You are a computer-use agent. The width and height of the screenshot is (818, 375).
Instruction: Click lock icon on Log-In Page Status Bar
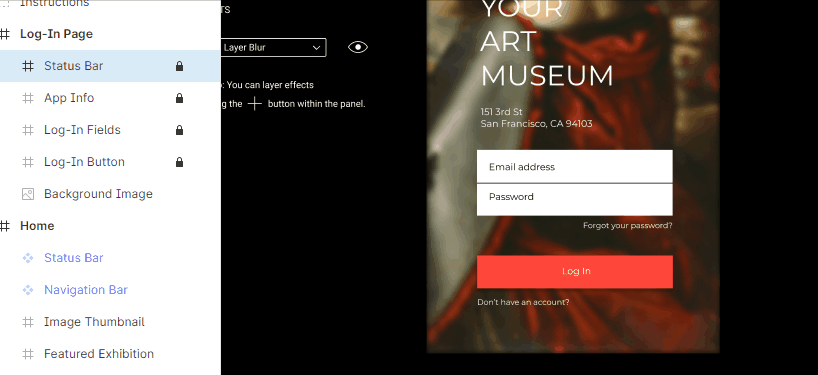[179, 66]
